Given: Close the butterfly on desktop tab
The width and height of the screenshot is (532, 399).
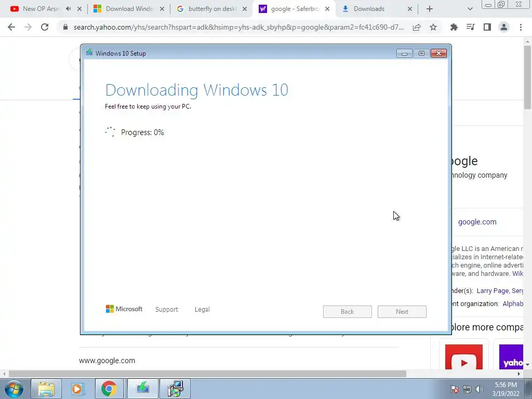Looking at the screenshot, I should pos(245,9).
